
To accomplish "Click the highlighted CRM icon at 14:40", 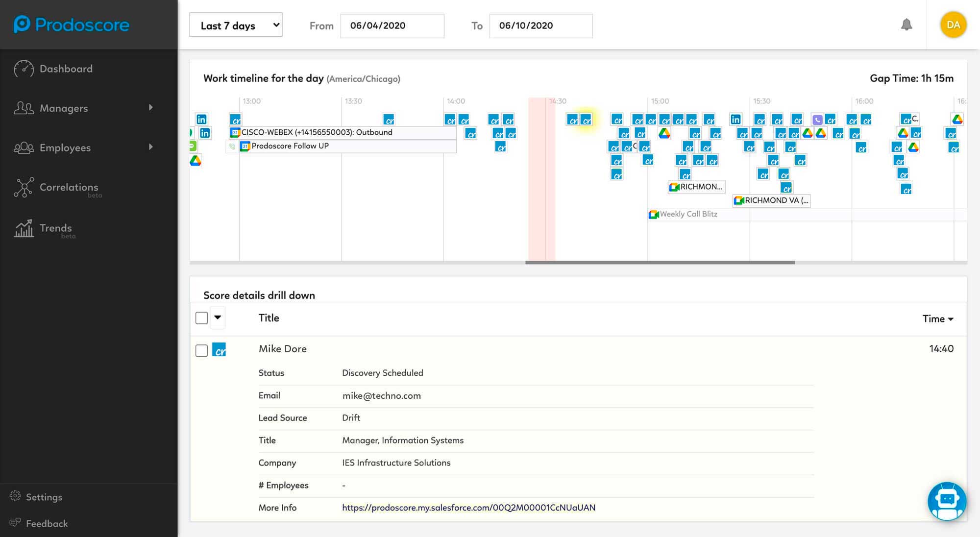I will (x=586, y=120).
